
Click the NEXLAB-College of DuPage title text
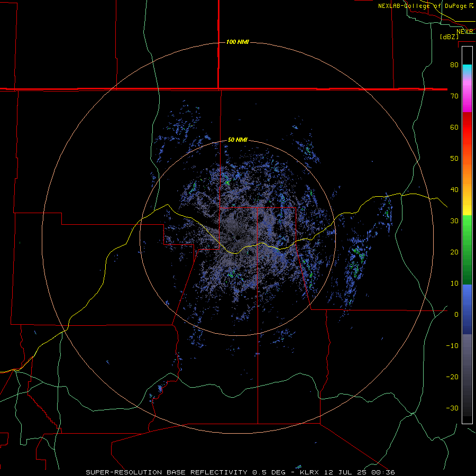422,6
